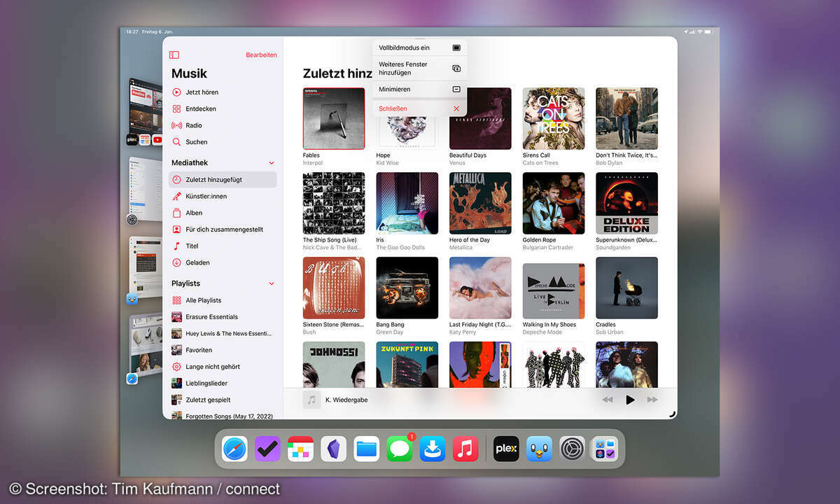Open Last Friday Night by Katy Perry

[480, 288]
